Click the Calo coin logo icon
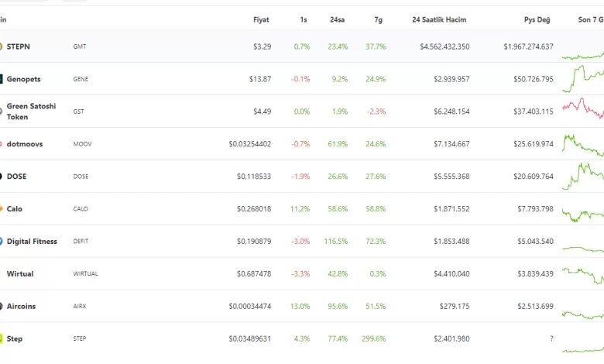Screen dimensions: 604x364 (2, 209)
